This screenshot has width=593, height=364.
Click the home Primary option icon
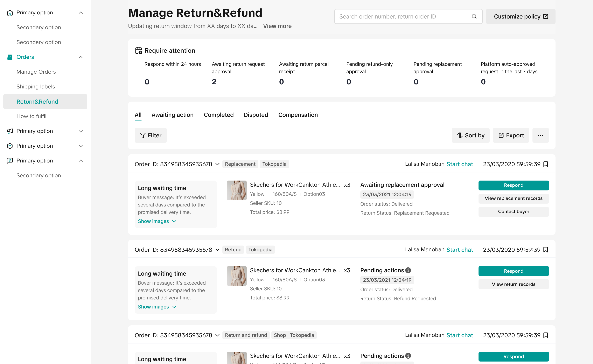click(10, 13)
